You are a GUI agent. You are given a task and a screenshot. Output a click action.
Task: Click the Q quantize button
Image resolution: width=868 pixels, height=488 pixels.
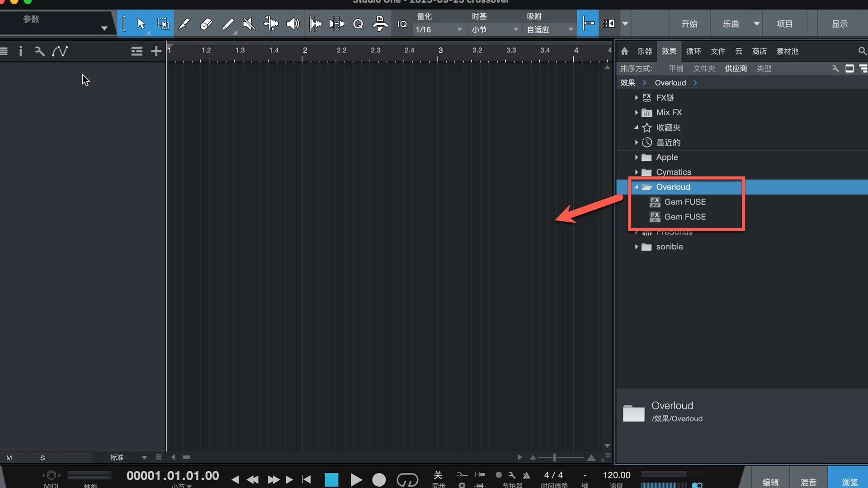click(x=358, y=24)
